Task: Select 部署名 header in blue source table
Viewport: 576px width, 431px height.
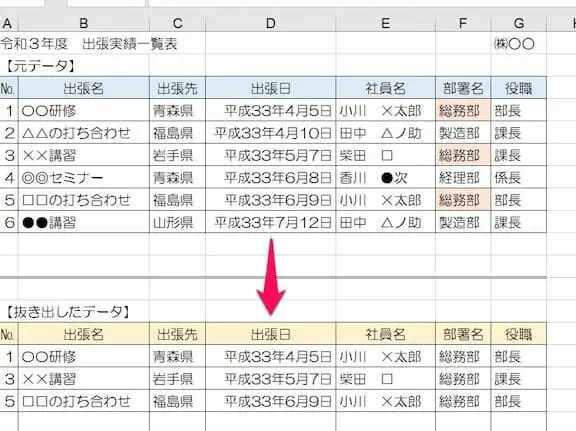Action: tap(463, 88)
